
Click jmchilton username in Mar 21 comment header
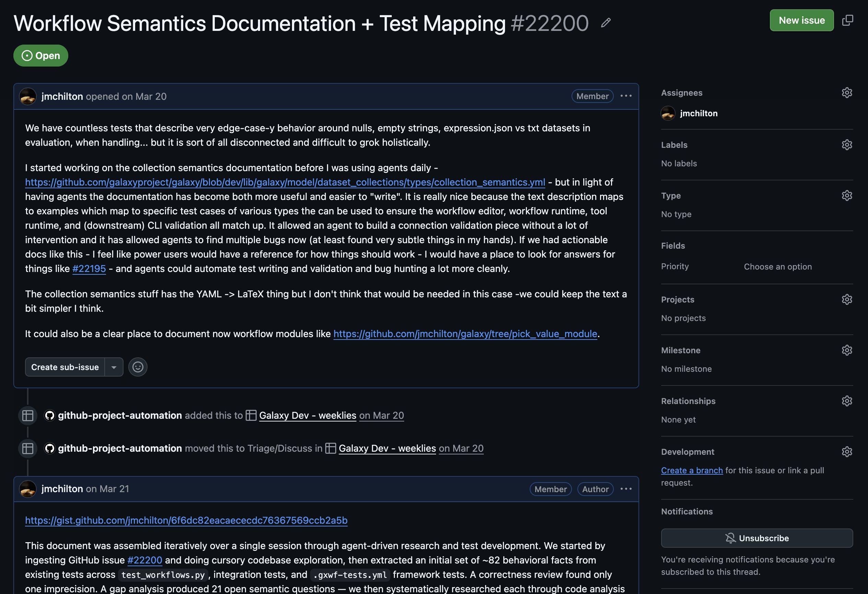[62, 489]
